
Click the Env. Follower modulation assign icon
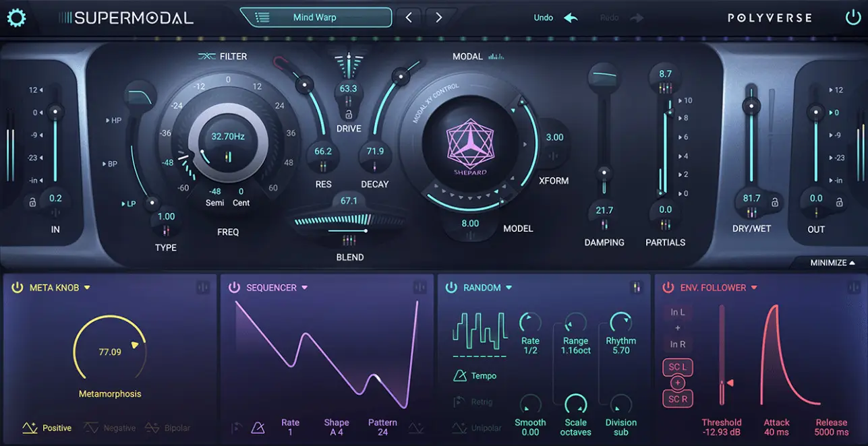[854, 288]
